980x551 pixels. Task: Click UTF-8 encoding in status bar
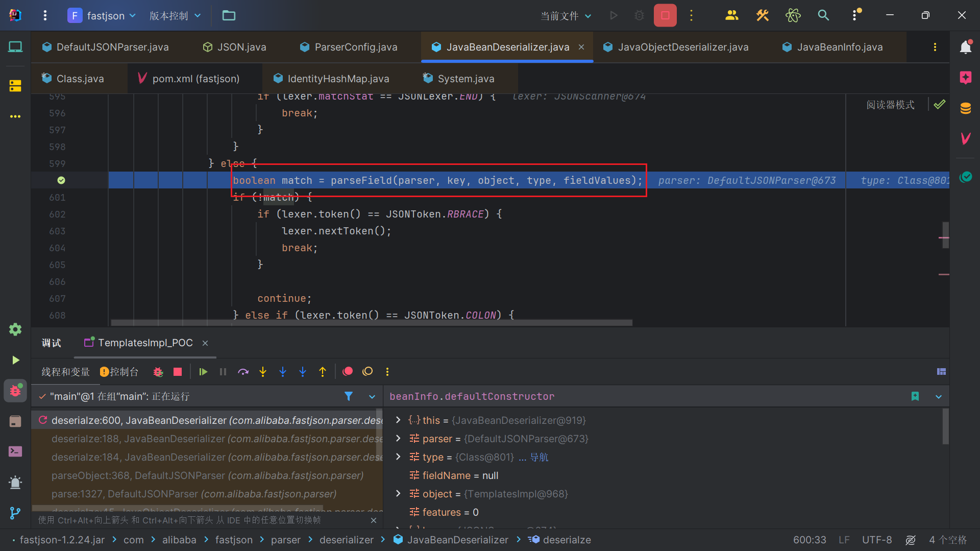click(x=877, y=540)
